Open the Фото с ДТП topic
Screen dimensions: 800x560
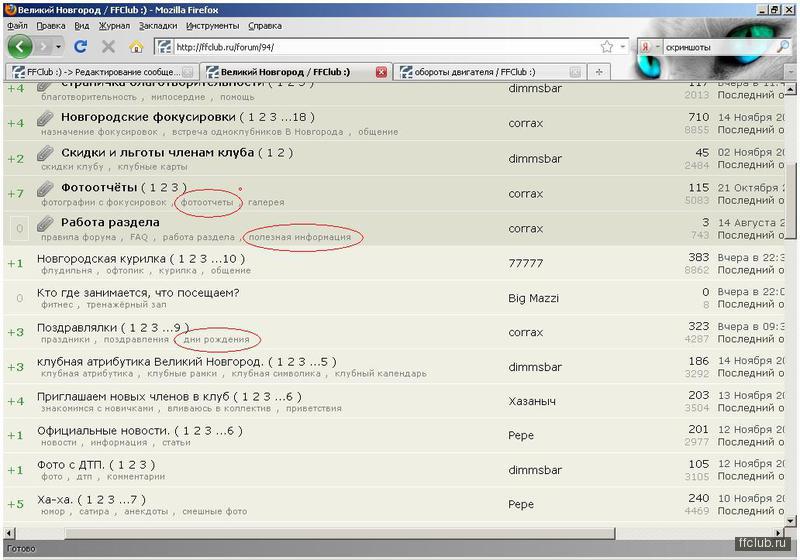click(x=71, y=465)
